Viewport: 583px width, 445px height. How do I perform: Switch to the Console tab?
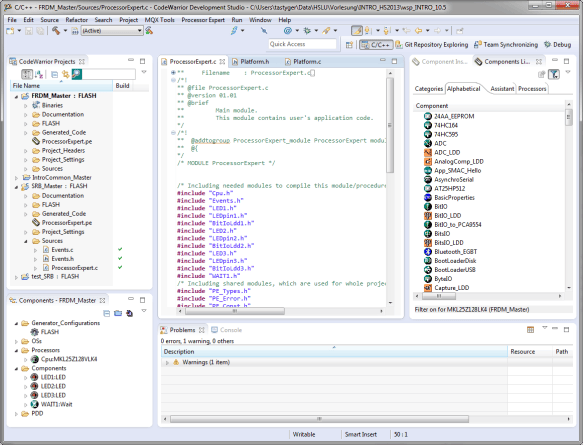(227, 330)
